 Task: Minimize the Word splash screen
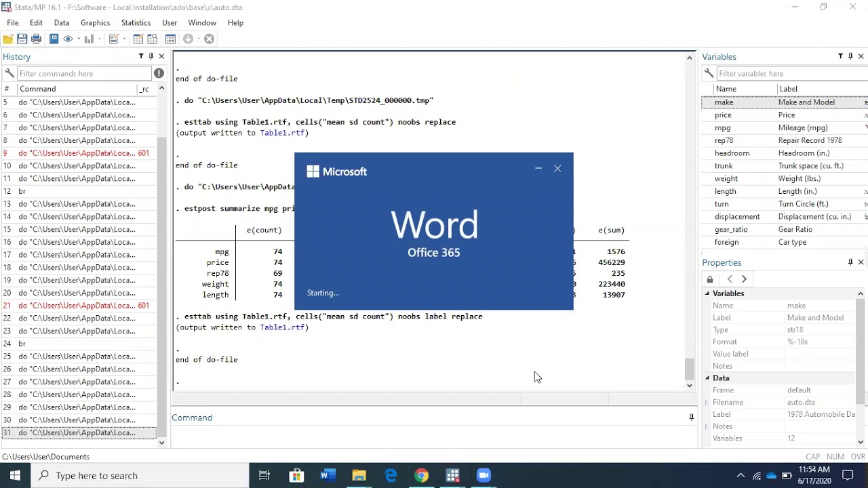pos(538,168)
